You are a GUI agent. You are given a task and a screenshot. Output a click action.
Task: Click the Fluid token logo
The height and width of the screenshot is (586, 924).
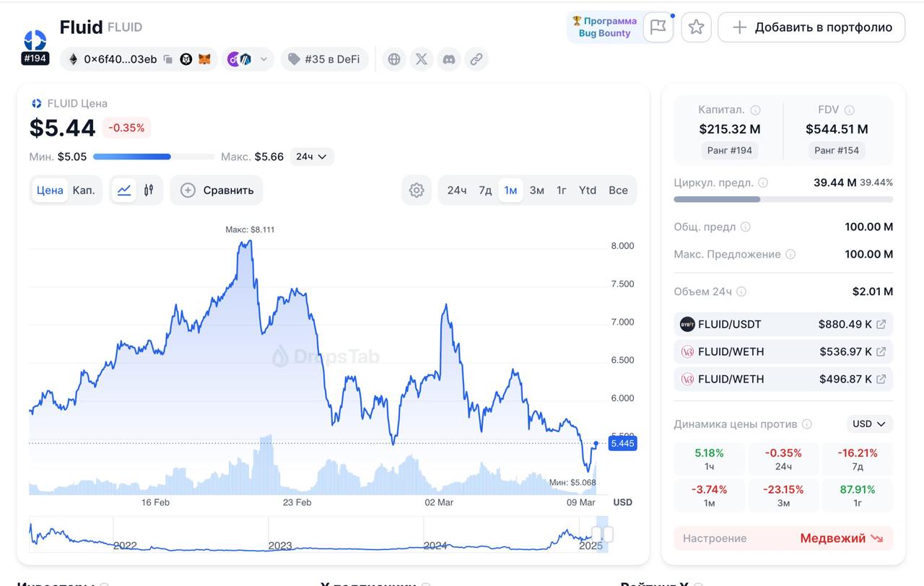click(35, 40)
